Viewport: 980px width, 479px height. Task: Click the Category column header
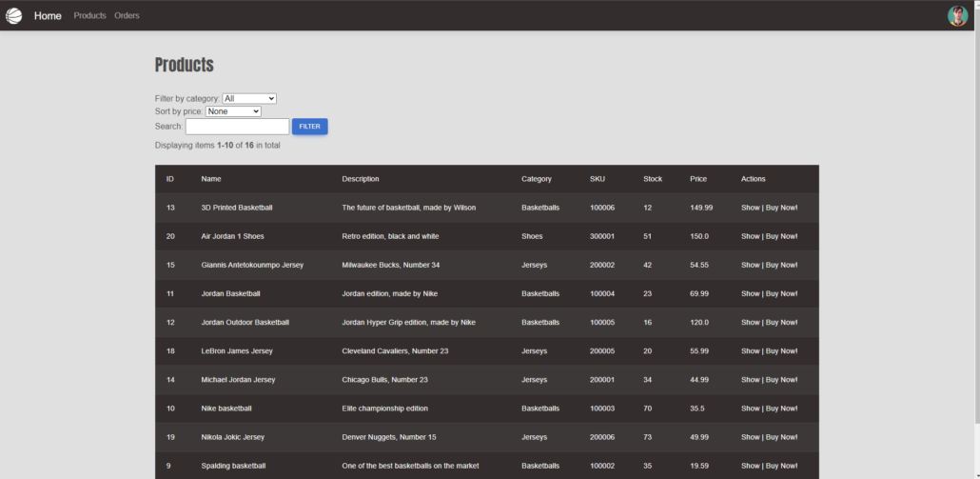pyautogui.click(x=537, y=179)
